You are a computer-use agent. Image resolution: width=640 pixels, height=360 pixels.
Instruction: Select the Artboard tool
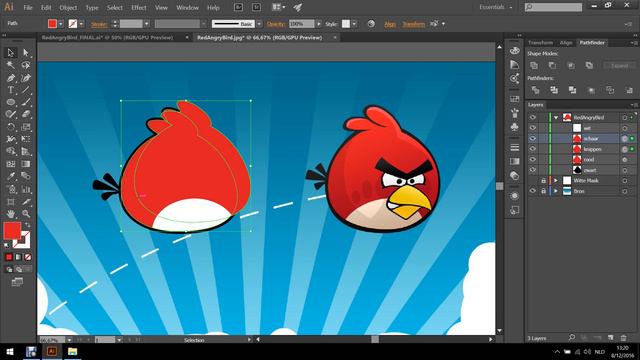click(11, 202)
